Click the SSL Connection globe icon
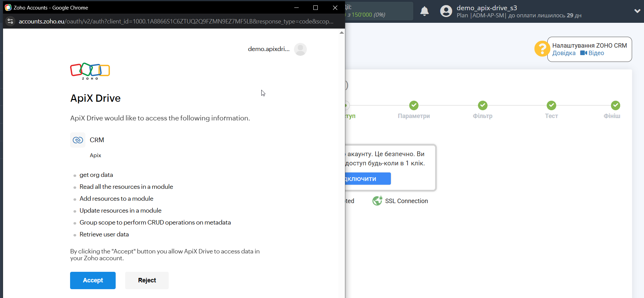This screenshot has width=644, height=298. (377, 201)
